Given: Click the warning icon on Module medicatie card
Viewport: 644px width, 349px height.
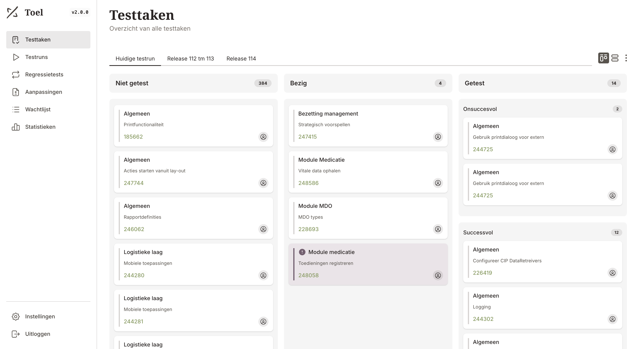Looking at the screenshot, I should pyautogui.click(x=302, y=252).
